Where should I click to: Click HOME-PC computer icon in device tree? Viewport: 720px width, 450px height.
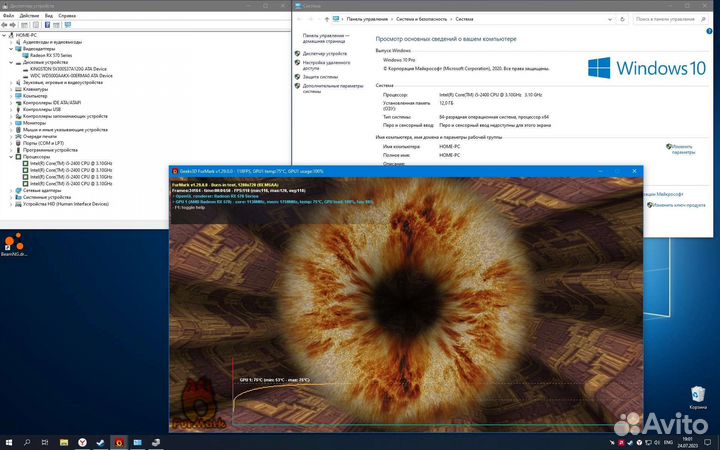coord(12,35)
